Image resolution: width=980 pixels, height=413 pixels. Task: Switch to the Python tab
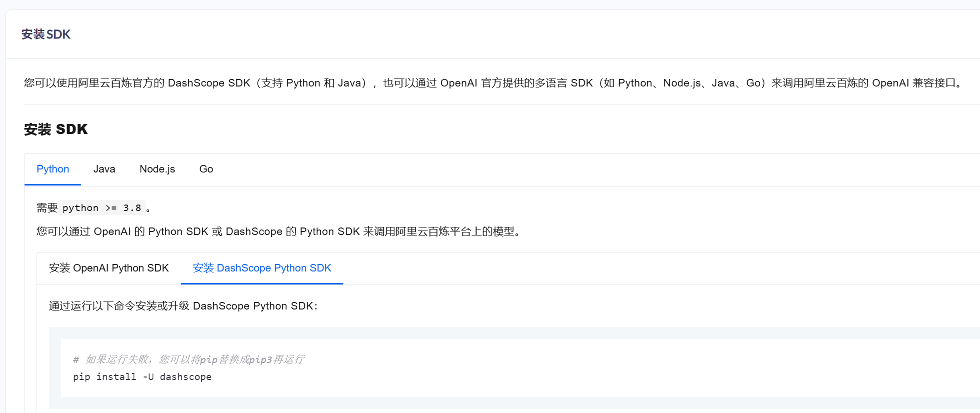click(x=53, y=169)
